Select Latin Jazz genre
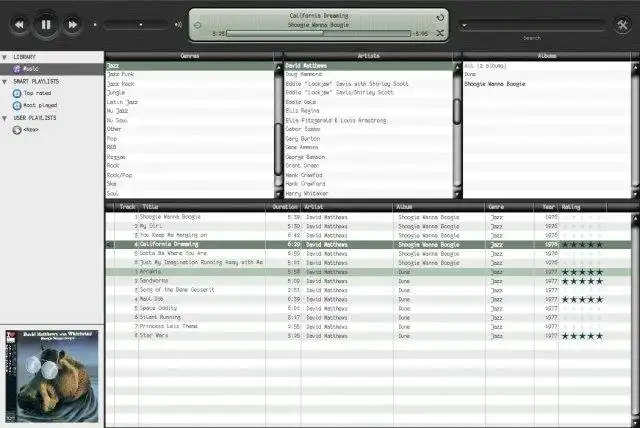 (x=190, y=102)
